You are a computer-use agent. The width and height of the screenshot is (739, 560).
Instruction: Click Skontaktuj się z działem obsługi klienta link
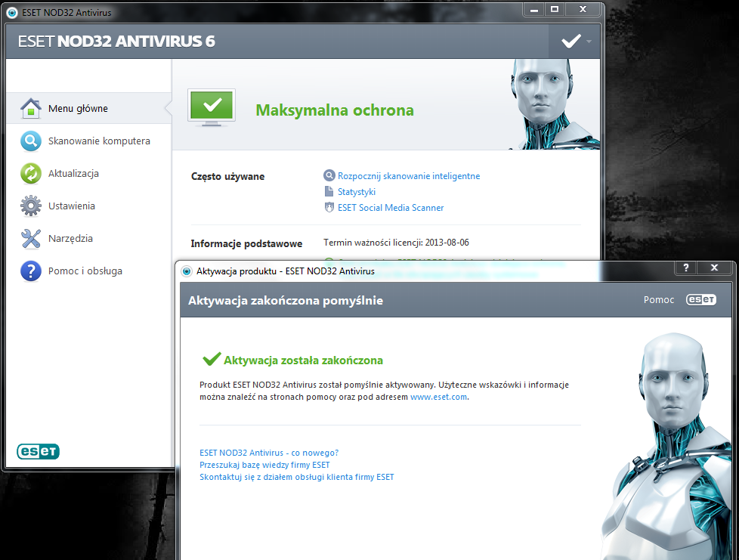296,477
